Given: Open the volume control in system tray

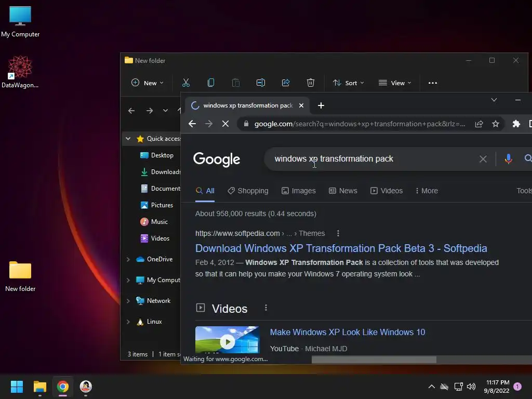Looking at the screenshot, I should 471,387.
